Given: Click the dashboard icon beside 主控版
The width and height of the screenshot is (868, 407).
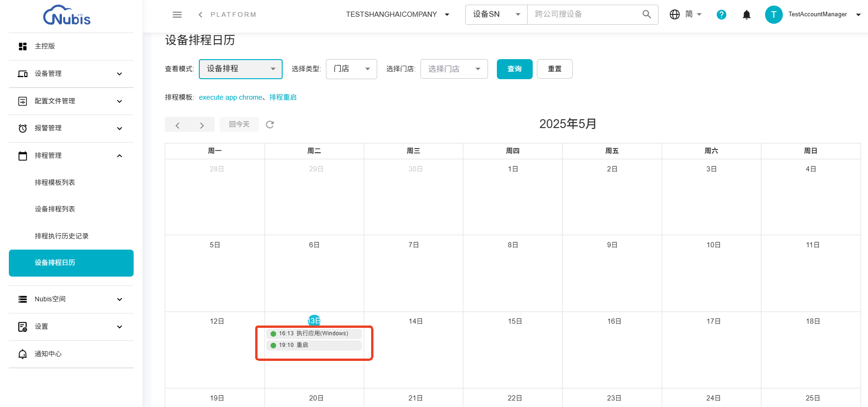Looking at the screenshot, I should tap(22, 46).
